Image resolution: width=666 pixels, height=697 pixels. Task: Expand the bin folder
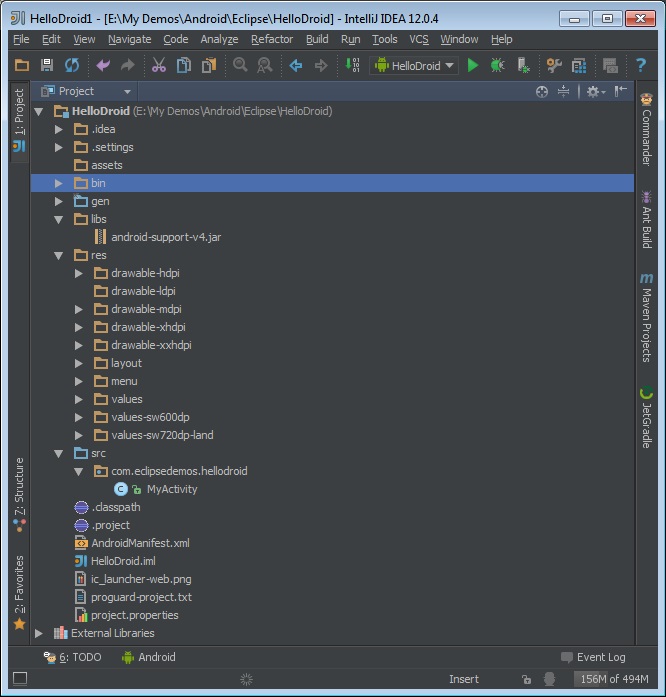coord(58,183)
